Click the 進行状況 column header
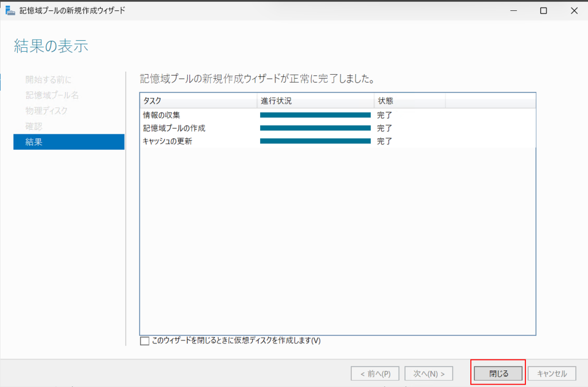This screenshot has height=387, width=588. click(x=315, y=101)
